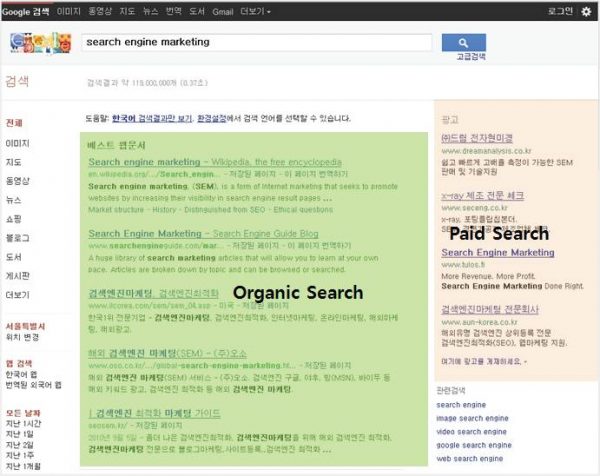
Task: Click www.sun-korea.co.kr ad URL text
Action: coord(479,322)
